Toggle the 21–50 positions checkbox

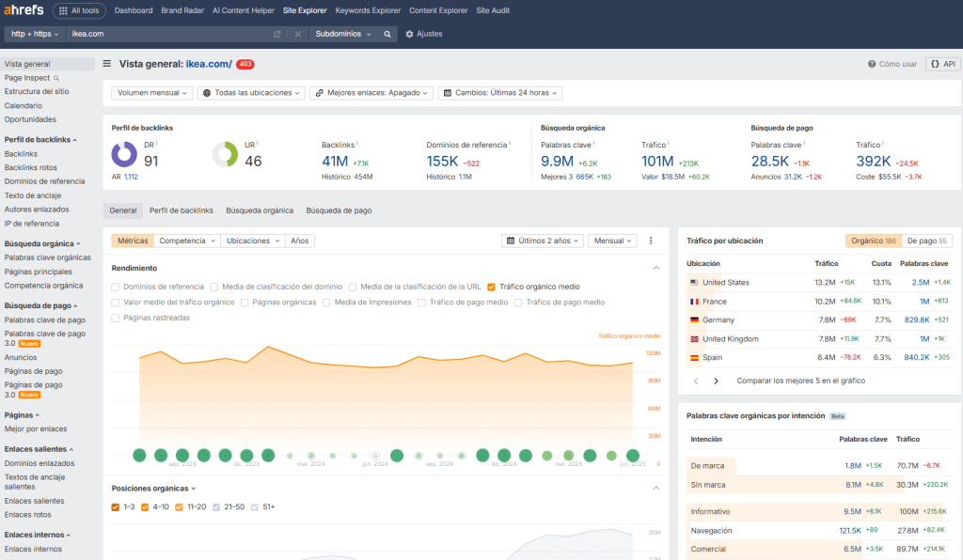point(216,507)
